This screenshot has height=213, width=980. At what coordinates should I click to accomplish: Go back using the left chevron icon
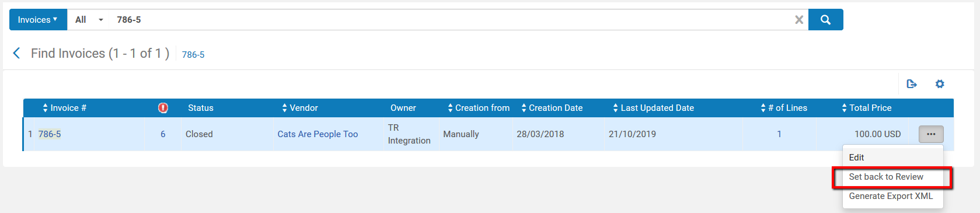[x=16, y=53]
